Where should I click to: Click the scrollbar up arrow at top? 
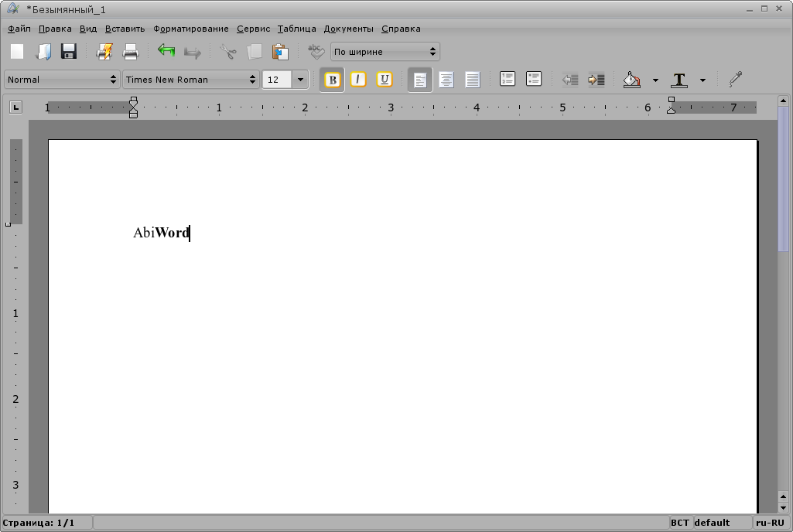(x=783, y=101)
